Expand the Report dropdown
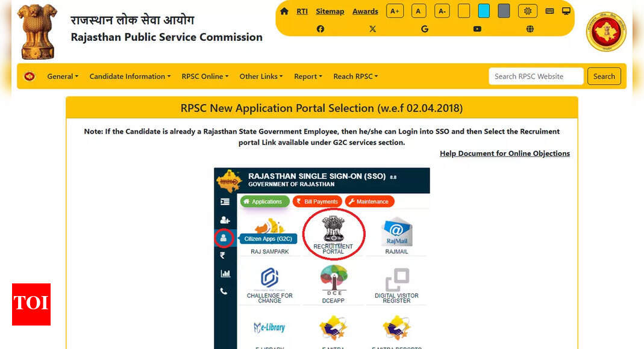Screen dimensions: 644x349 pyautogui.click(x=308, y=76)
